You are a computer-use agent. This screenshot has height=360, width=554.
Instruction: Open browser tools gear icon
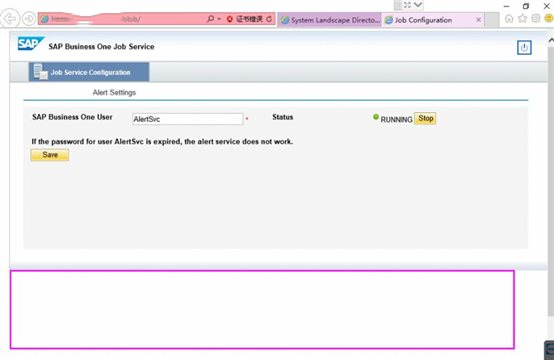pos(536,18)
